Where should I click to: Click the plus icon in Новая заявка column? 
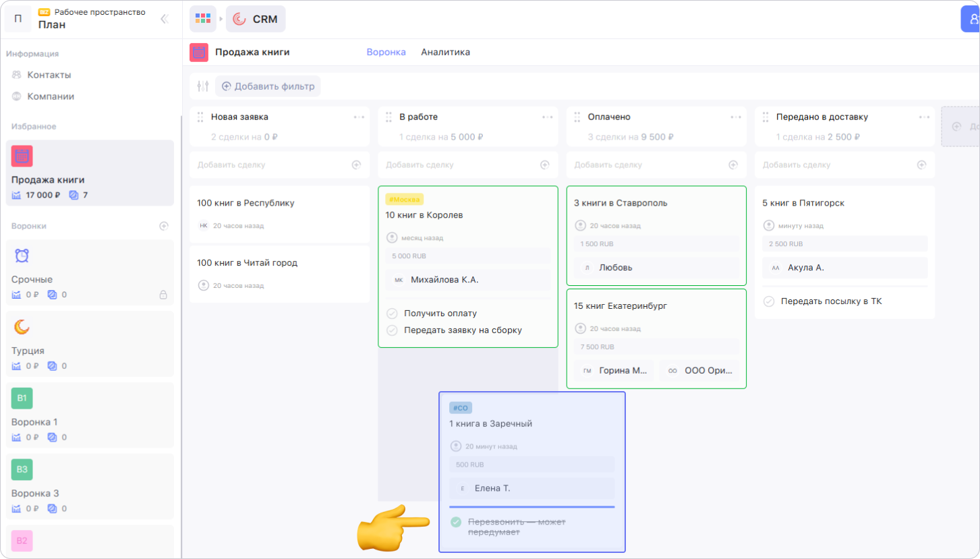click(356, 165)
